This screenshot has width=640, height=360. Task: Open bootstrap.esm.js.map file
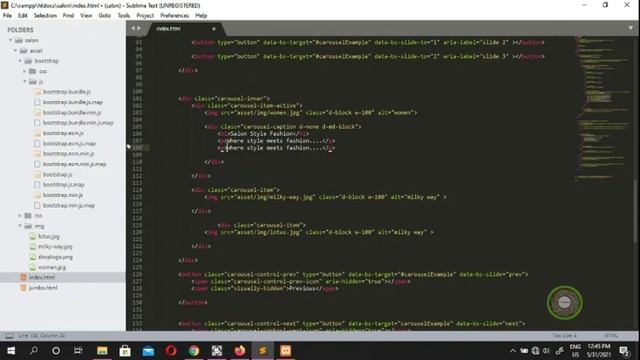click(69, 143)
